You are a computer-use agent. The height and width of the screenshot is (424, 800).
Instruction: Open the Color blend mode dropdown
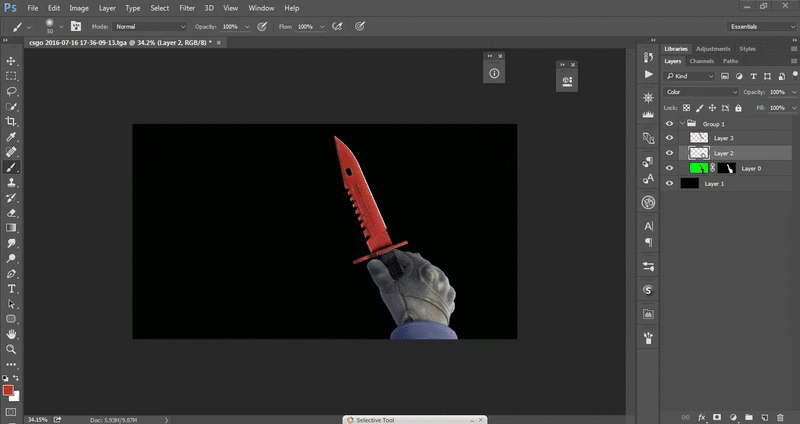click(701, 92)
